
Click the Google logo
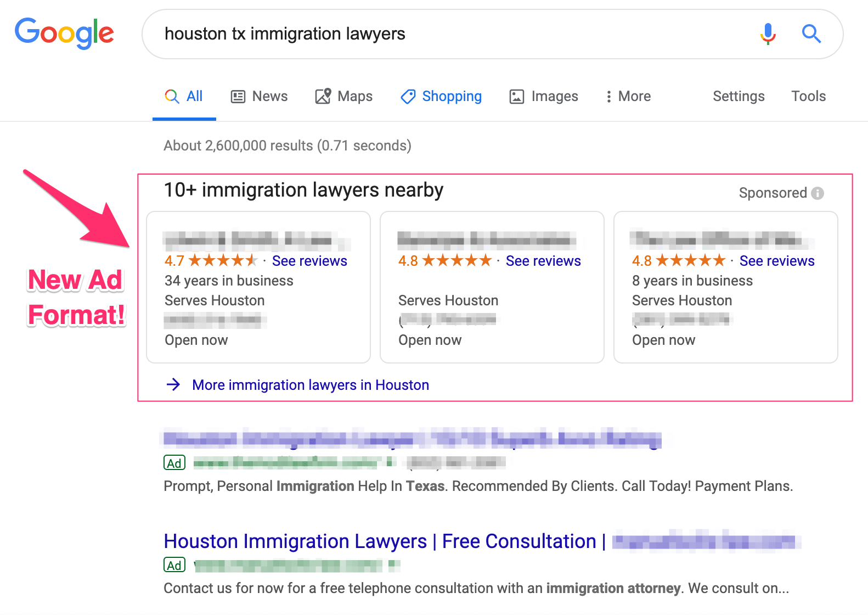pyautogui.click(x=64, y=33)
